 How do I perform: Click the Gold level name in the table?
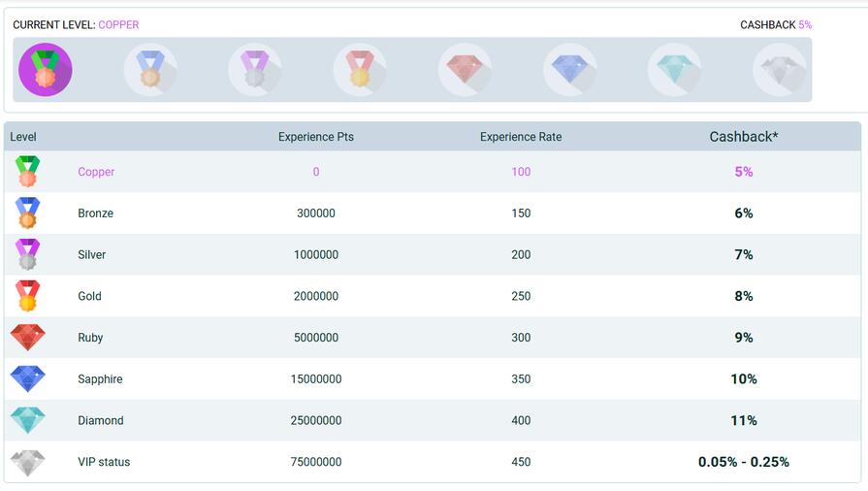[89, 296]
